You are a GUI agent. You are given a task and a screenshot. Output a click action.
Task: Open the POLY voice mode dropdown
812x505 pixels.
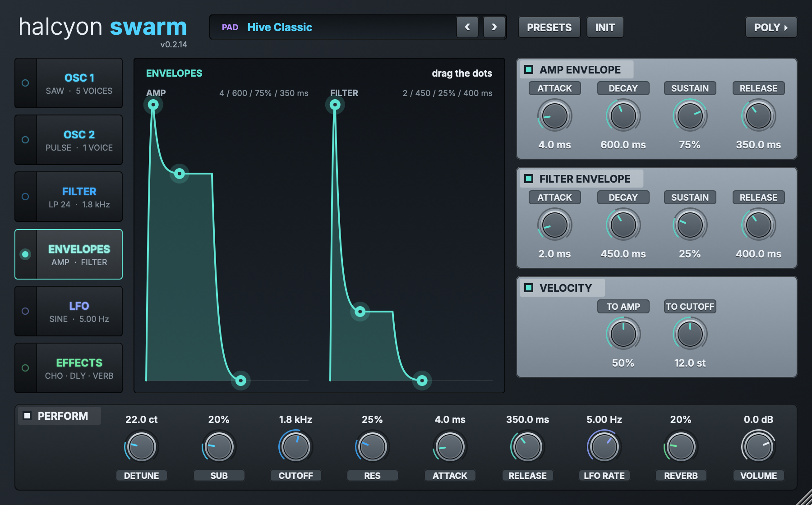coord(771,28)
